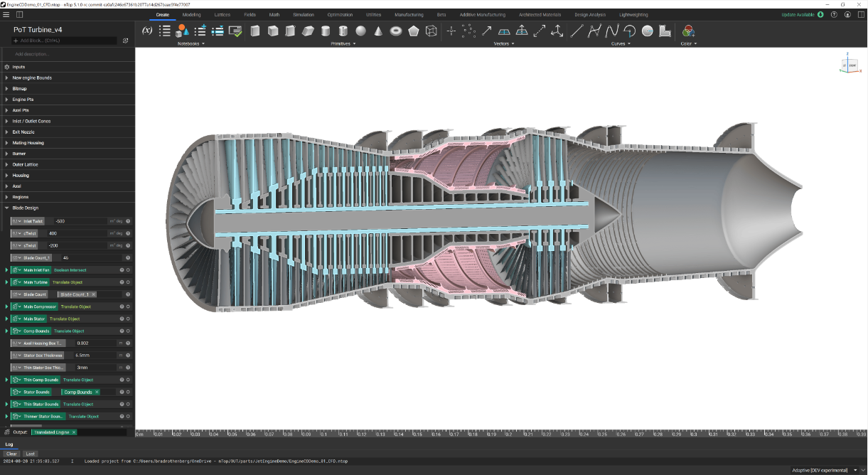The height and width of the screenshot is (475, 868).
Task: Expand the Outer Lattice section
Action: coord(6,164)
